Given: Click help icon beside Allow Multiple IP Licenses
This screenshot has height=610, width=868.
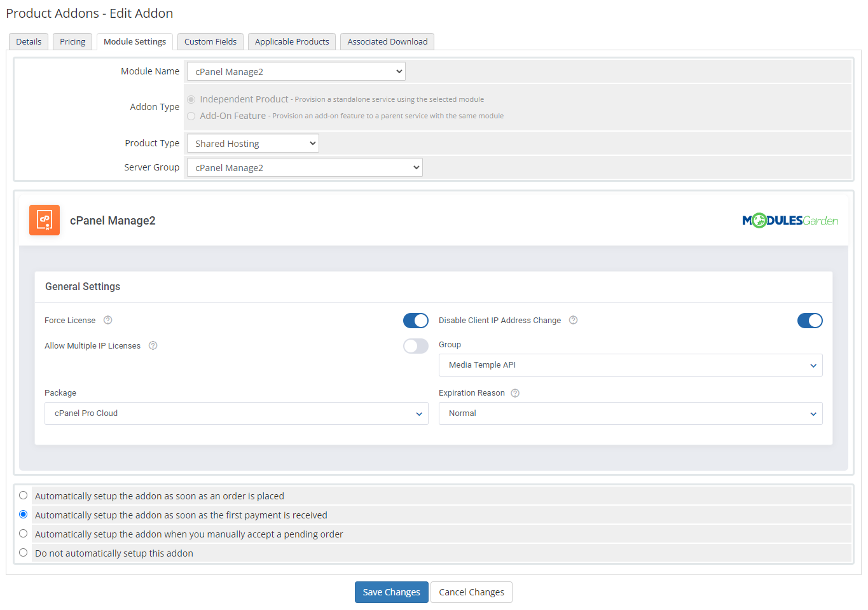Looking at the screenshot, I should tap(153, 345).
